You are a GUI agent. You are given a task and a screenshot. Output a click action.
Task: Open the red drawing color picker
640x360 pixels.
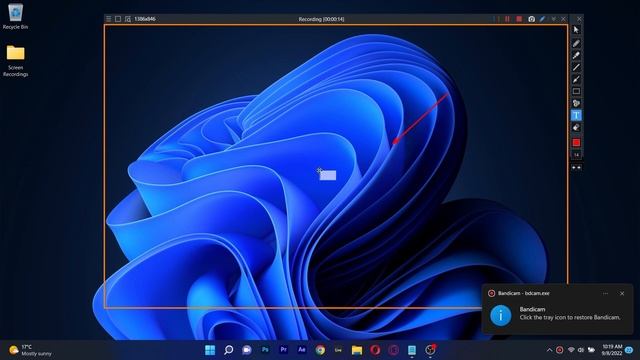click(576, 142)
